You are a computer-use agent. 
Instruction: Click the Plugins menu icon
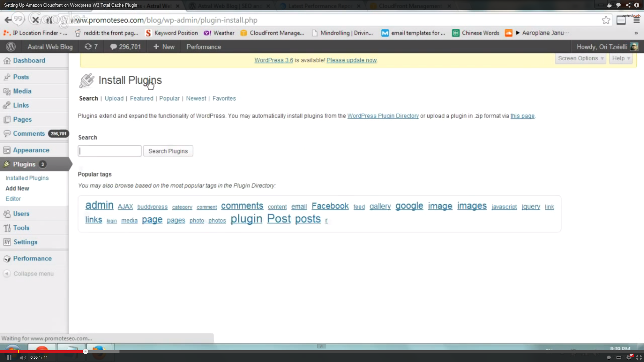tap(7, 164)
